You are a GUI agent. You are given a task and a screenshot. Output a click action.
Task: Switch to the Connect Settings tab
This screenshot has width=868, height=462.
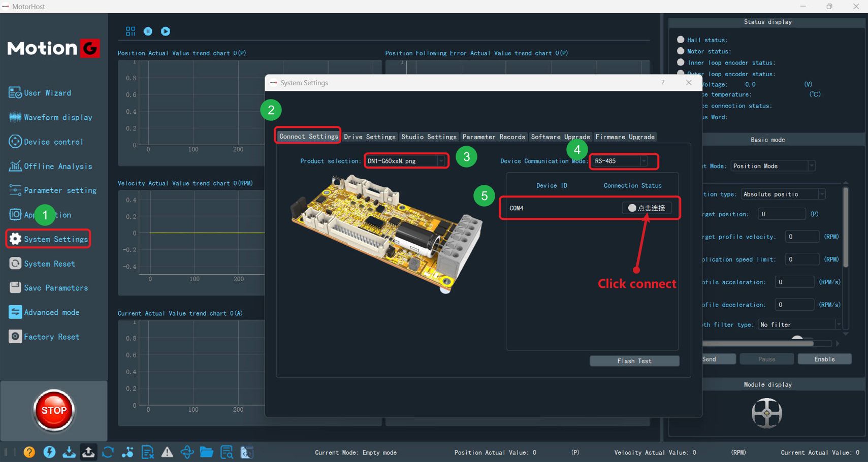tap(308, 137)
